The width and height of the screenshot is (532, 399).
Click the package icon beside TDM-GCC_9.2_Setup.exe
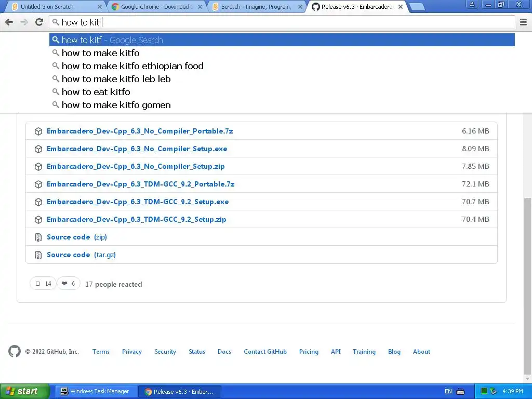pos(38,202)
